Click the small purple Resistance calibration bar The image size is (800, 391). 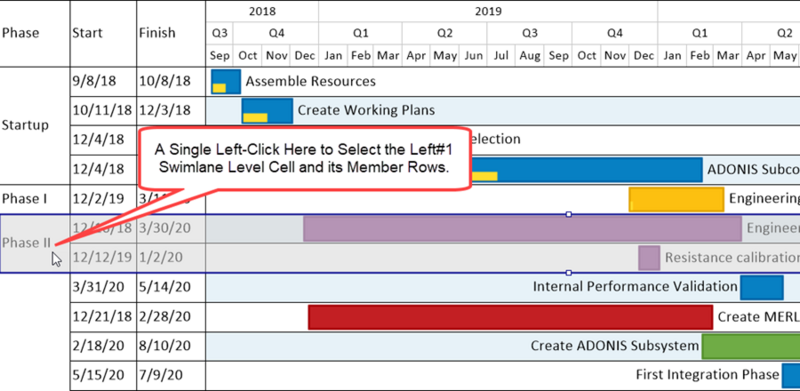(x=649, y=258)
